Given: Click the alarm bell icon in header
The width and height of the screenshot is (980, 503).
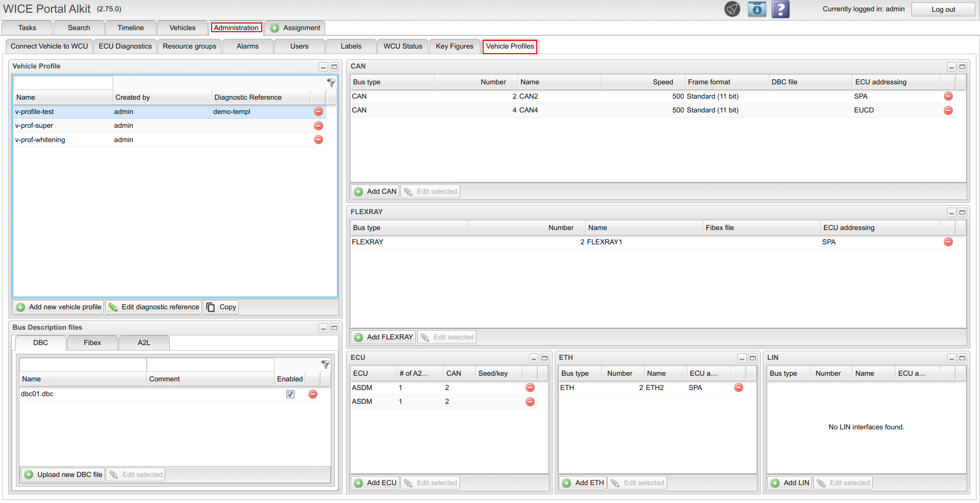Looking at the screenshot, I should coord(732,9).
